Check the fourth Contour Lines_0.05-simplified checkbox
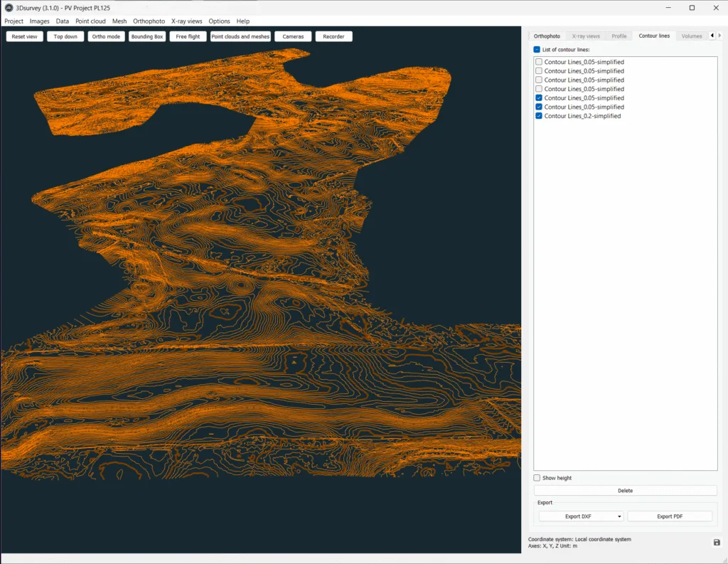Viewport: 728px width, 564px height. point(539,89)
